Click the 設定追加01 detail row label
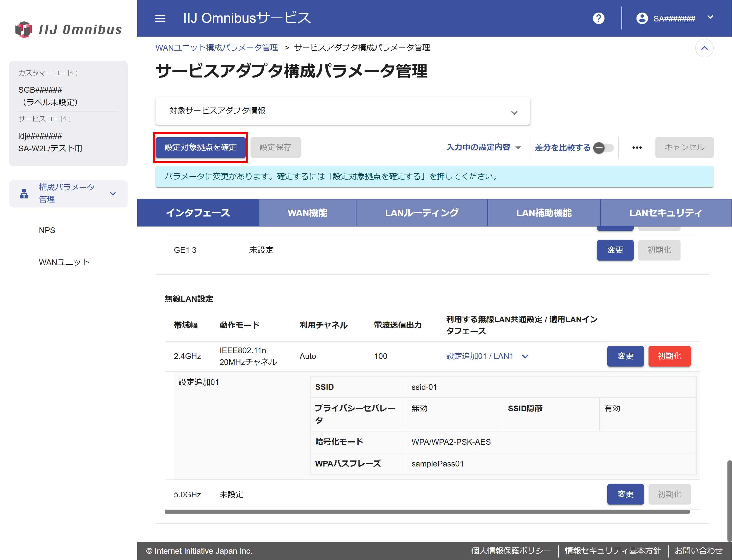732x560 pixels. [x=198, y=382]
